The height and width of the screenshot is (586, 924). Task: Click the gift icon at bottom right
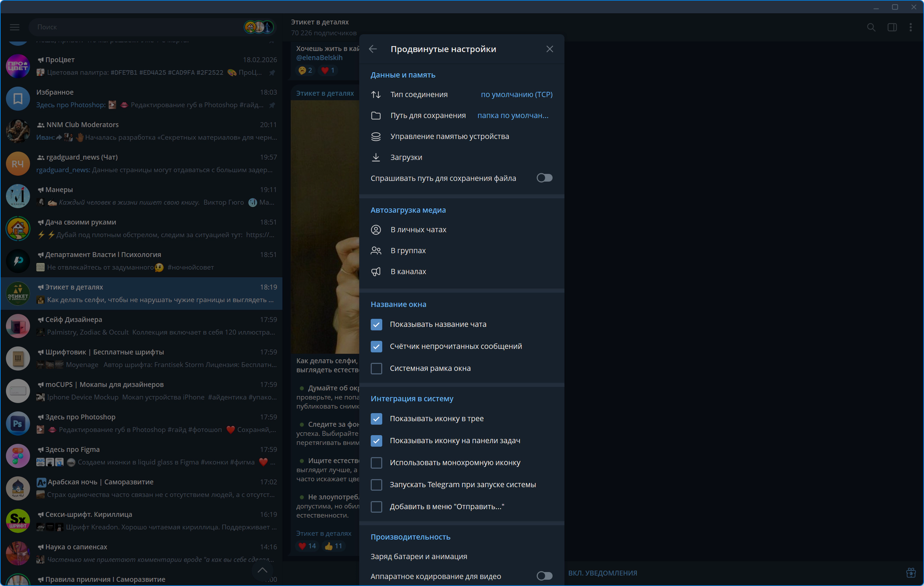[911, 573]
